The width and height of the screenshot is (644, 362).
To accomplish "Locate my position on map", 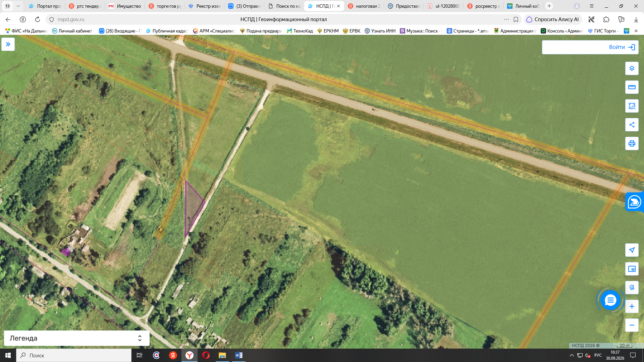I will pyautogui.click(x=632, y=250).
